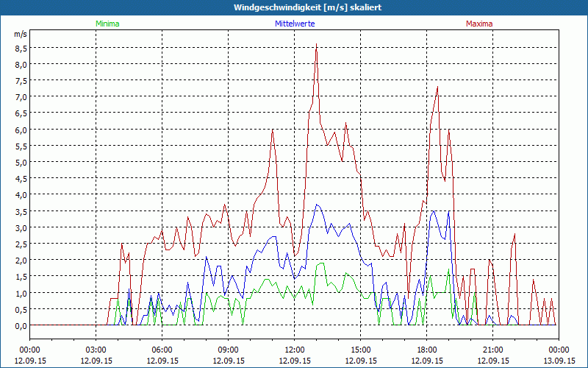Click the 5,5 y-axis value
Image resolution: width=588 pixels, height=368 pixels.
(21, 146)
